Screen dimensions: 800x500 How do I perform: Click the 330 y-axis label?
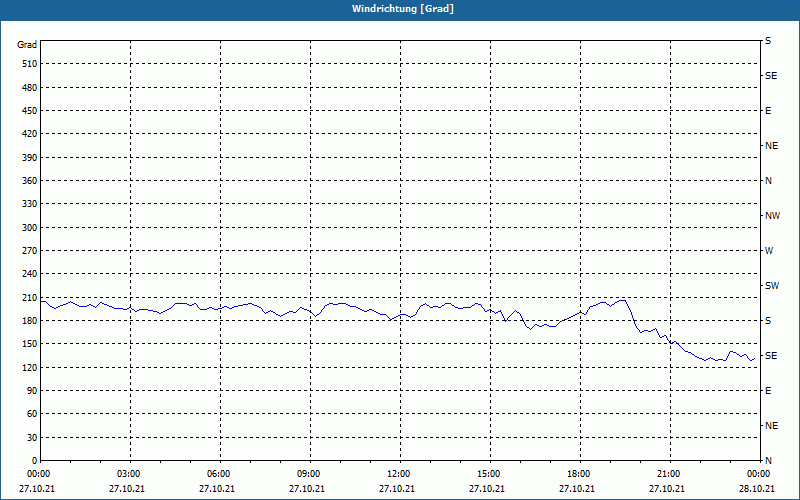(x=30, y=204)
